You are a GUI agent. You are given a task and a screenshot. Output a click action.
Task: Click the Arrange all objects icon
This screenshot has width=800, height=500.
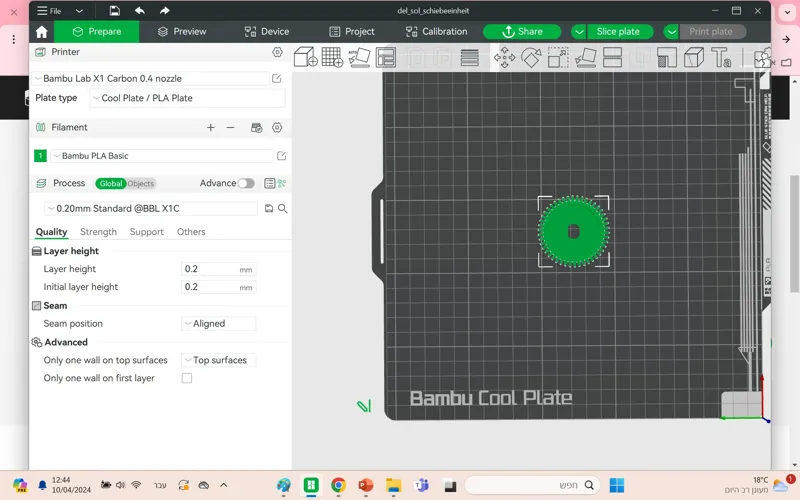(x=386, y=57)
